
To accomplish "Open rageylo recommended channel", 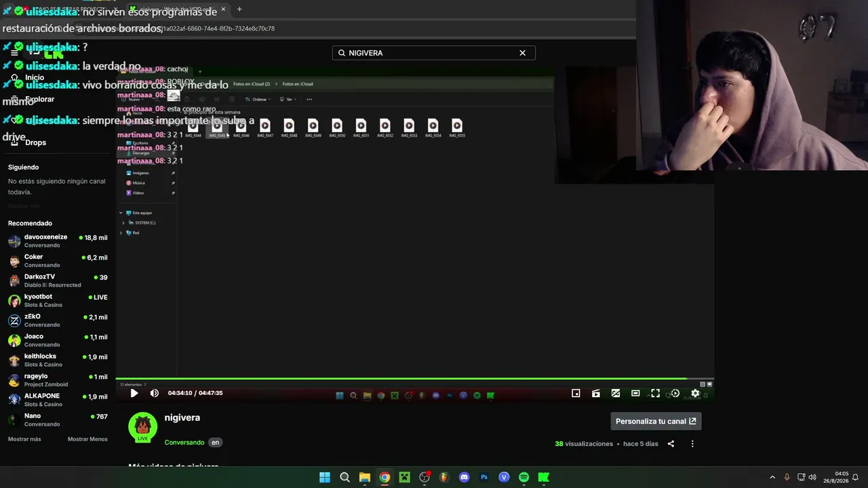I will (x=58, y=380).
